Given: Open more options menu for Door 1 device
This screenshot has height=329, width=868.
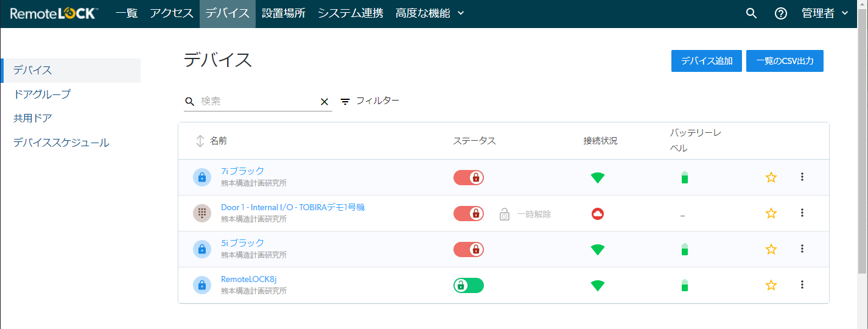Looking at the screenshot, I should pyautogui.click(x=802, y=213).
